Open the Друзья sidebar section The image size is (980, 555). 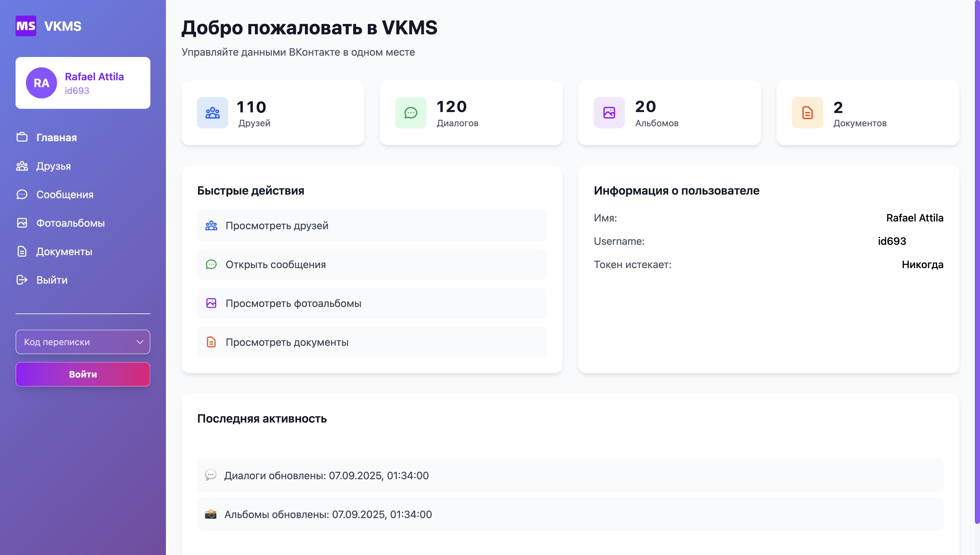pos(53,166)
